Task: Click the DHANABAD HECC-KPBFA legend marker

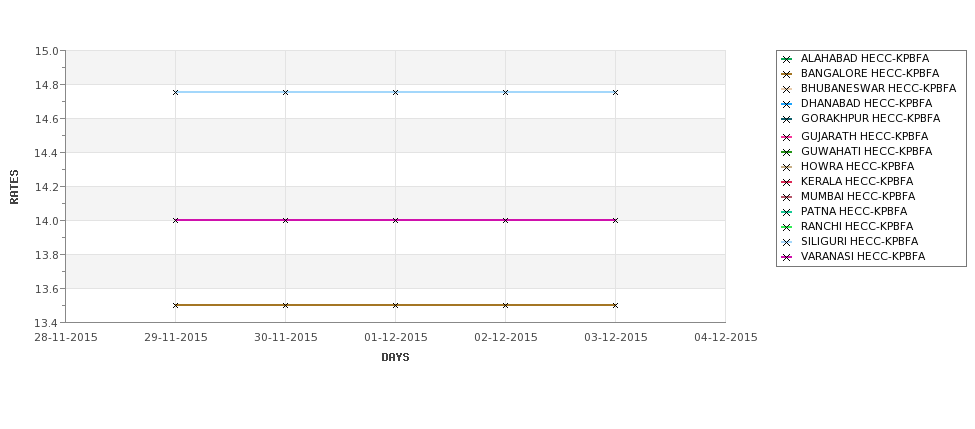Action: (x=787, y=104)
